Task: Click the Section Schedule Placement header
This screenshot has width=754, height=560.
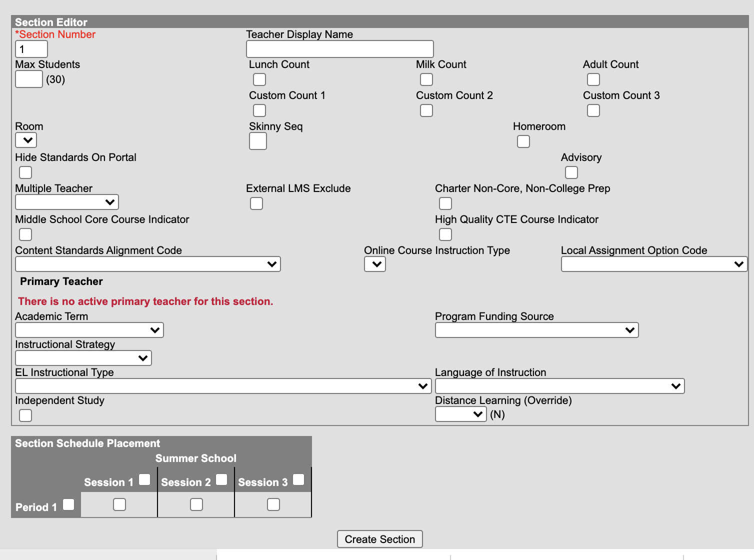Action: point(87,443)
